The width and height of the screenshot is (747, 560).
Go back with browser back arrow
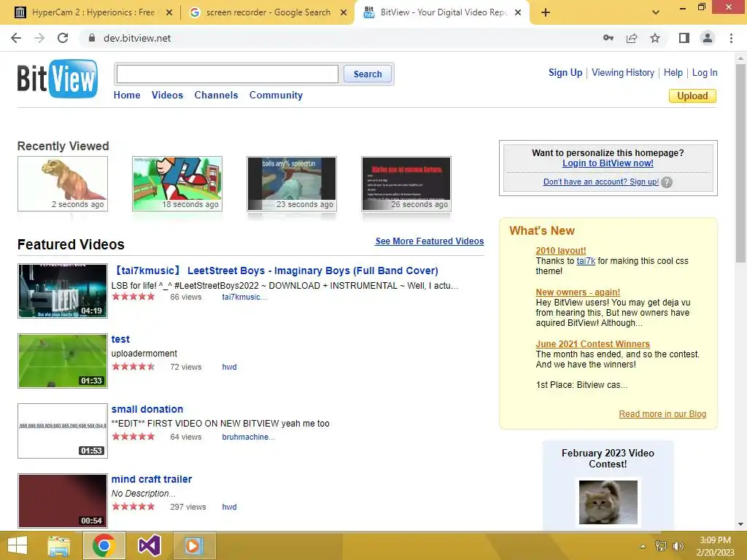[16, 38]
